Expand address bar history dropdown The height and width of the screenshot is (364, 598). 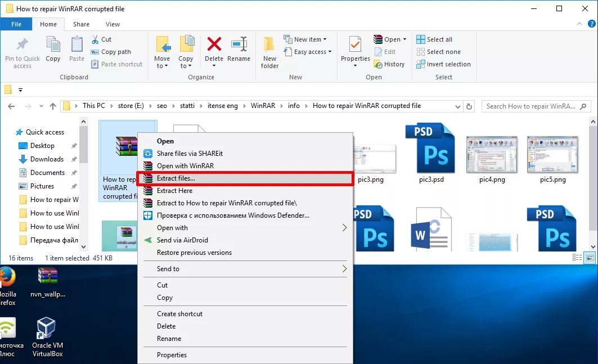pyautogui.click(x=458, y=106)
